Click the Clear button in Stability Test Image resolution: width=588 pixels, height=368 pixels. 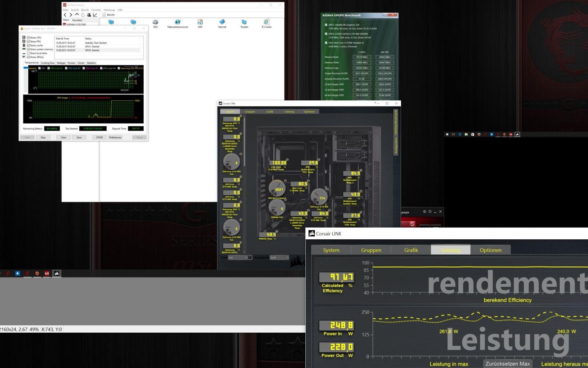coord(64,137)
